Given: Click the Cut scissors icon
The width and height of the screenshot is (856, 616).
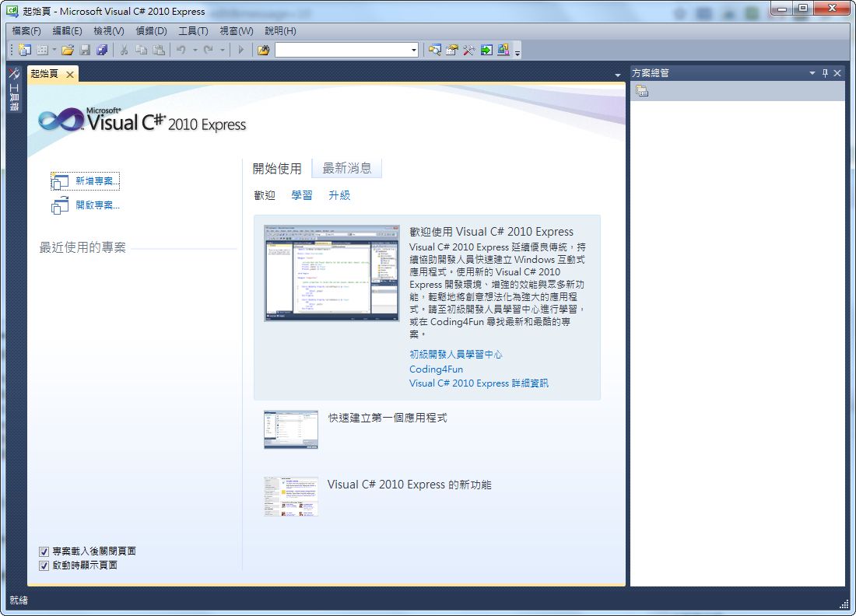Looking at the screenshot, I should click(124, 51).
